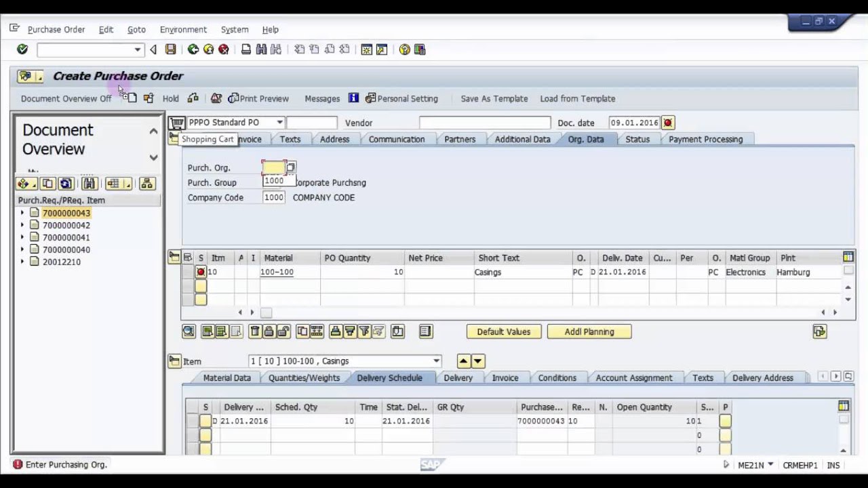This screenshot has width=868, height=488.
Task: Click the search help button beside Purch. Org.
Action: (291, 167)
